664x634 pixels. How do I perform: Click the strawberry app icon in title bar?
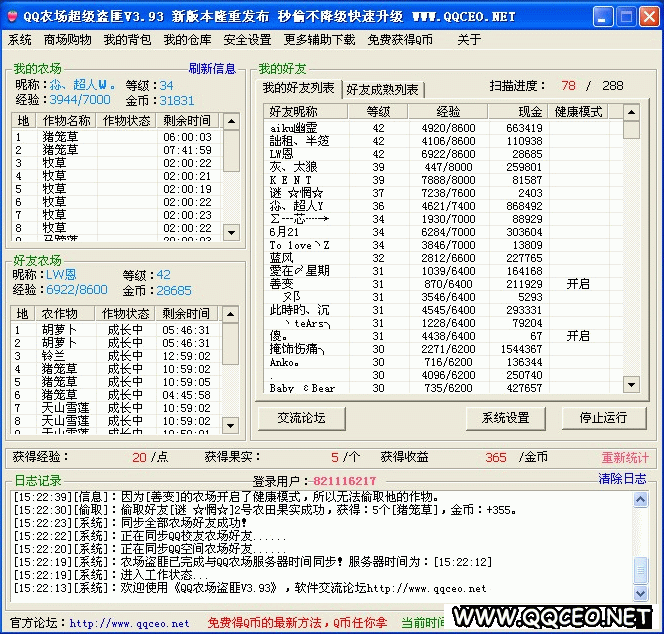(x=13, y=17)
